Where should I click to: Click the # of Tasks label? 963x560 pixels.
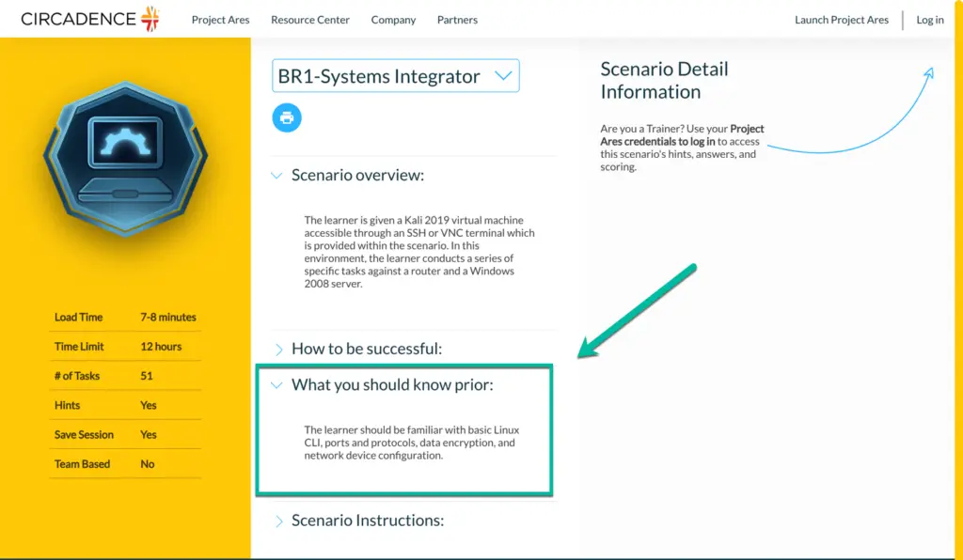(77, 376)
